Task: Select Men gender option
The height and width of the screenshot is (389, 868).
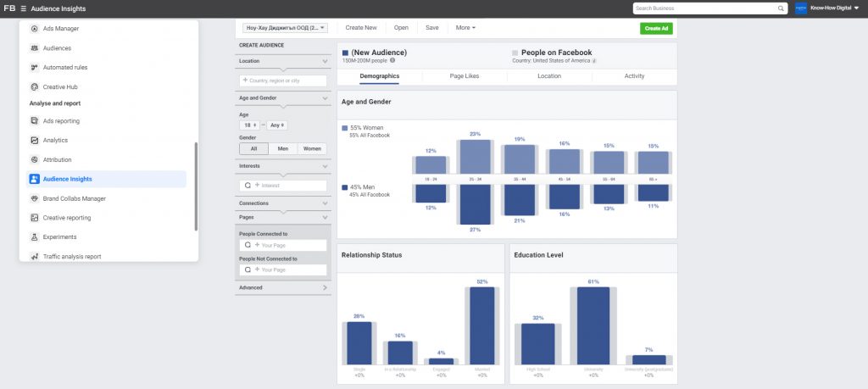Action: [x=283, y=149]
